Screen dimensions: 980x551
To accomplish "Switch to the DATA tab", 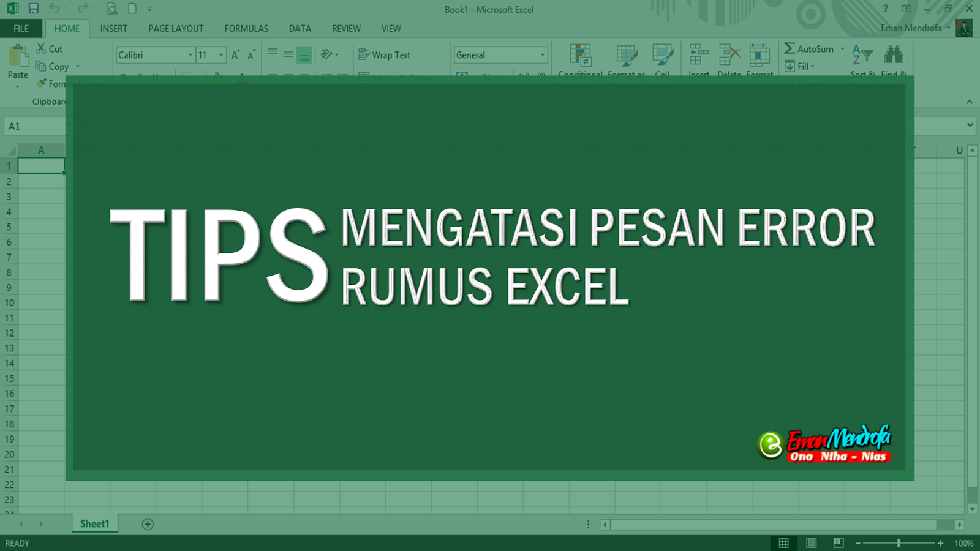I will coord(300,28).
